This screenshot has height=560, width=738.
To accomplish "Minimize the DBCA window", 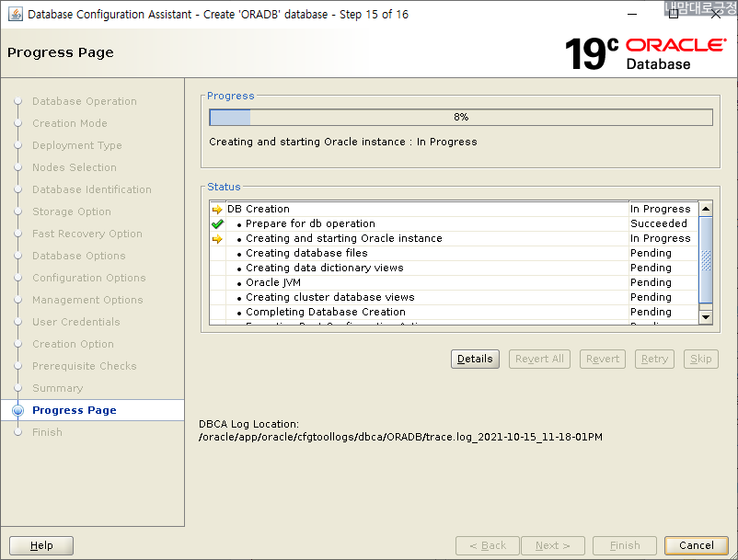I will (632, 14).
